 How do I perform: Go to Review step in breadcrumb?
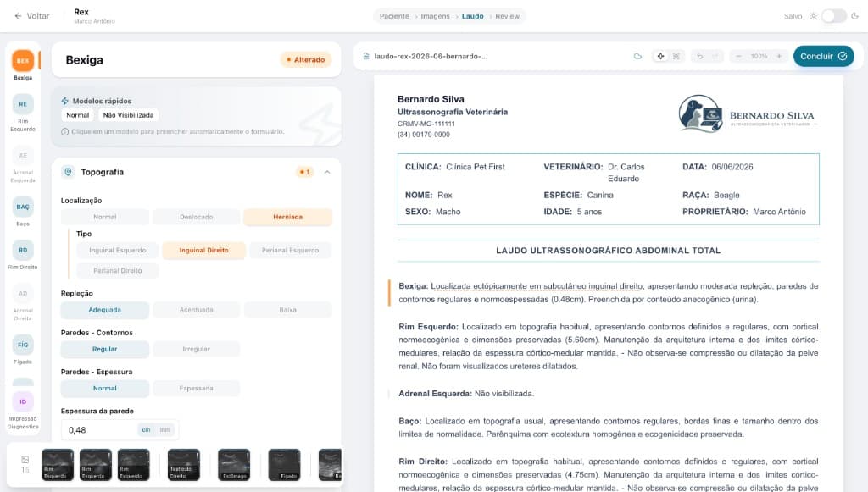click(508, 16)
